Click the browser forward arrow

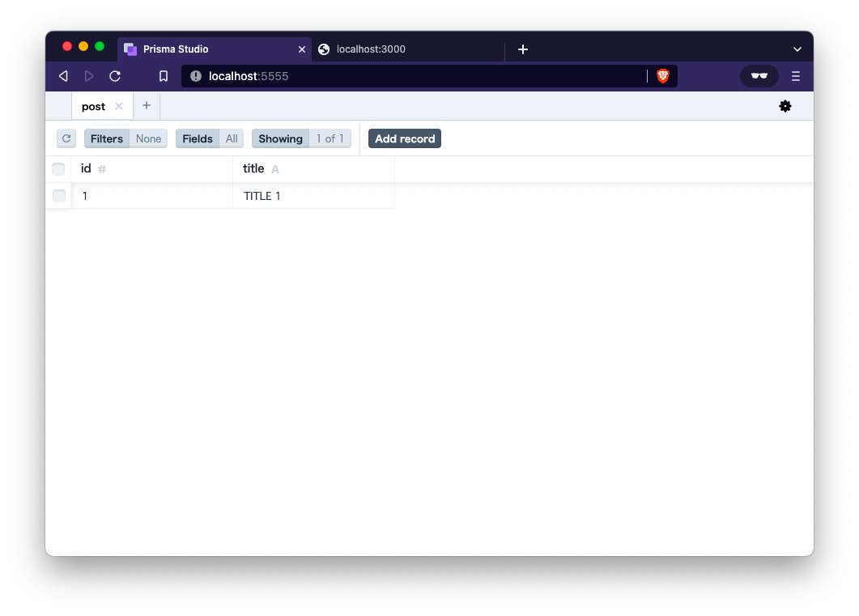[x=89, y=76]
